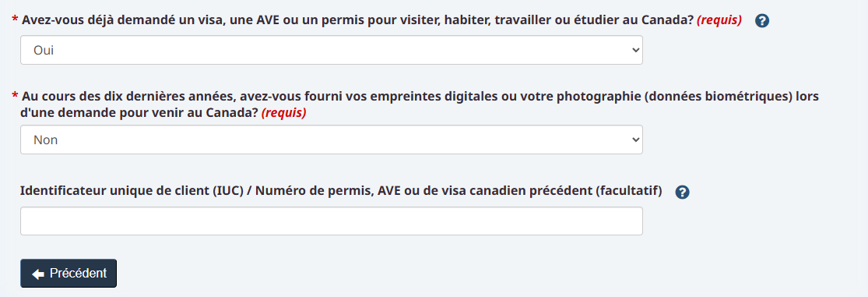Click the (requis) text after biometrics question
The width and height of the screenshot is (868, 297).
283,113
